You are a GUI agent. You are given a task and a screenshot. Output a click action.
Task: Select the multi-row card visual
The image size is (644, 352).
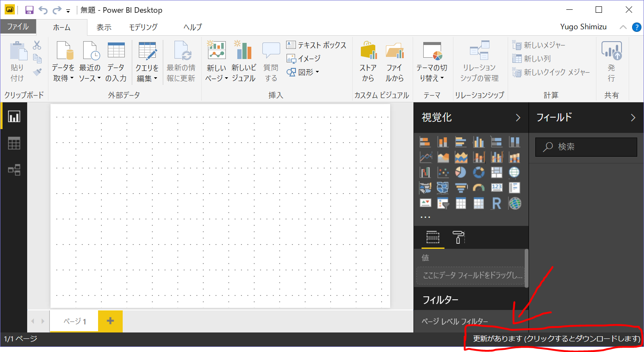(x=515, y=188)
